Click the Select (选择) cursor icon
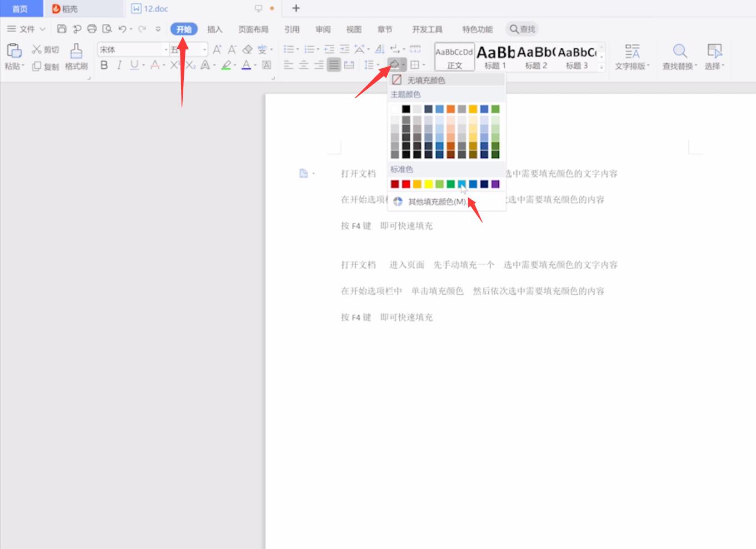This screenshot has width=756, height=549. 714,57
